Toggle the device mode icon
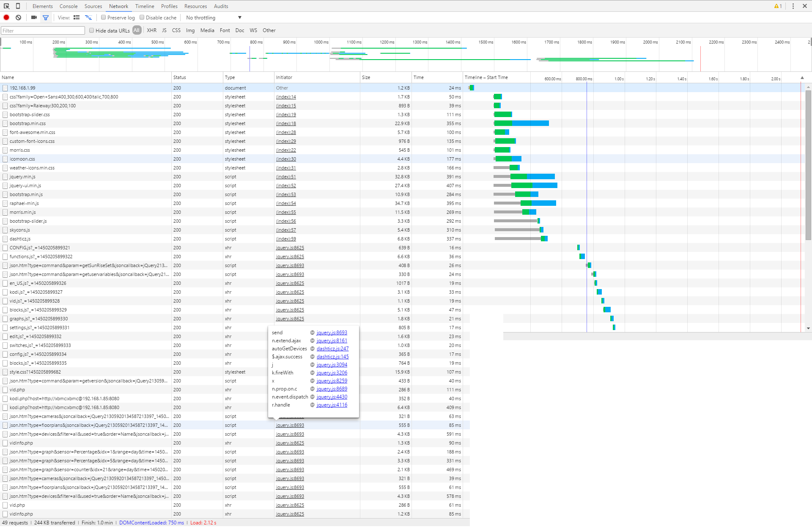The height and width of the screenshot is (527, 812). (18, 6)
